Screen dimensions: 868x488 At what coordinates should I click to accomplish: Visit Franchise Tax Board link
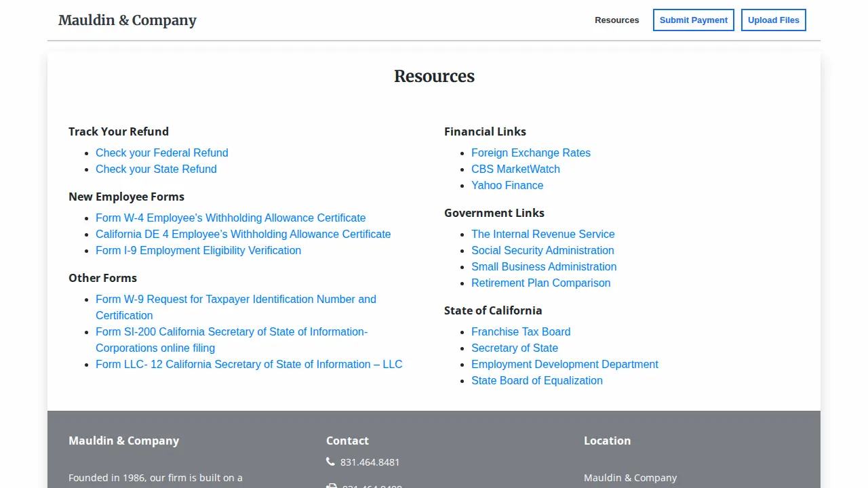click(521, 331)
